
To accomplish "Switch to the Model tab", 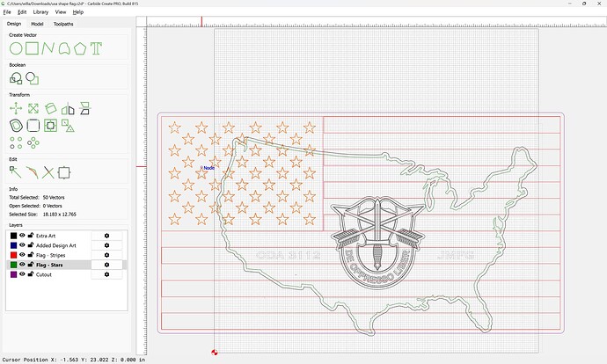I will coord(37,24).
